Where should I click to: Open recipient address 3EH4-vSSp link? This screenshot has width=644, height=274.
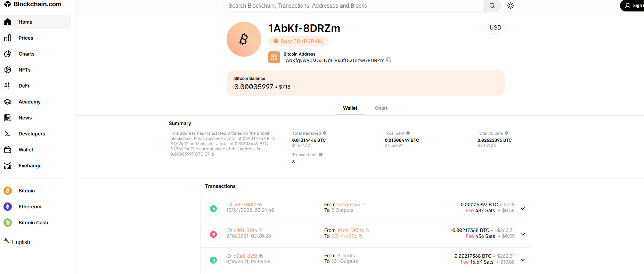(344, 236)
